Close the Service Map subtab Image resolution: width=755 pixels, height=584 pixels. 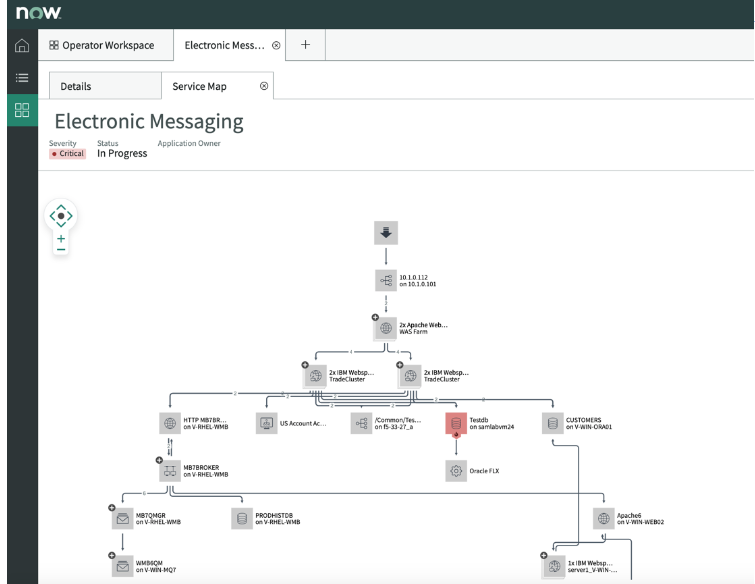coord(264,86)
